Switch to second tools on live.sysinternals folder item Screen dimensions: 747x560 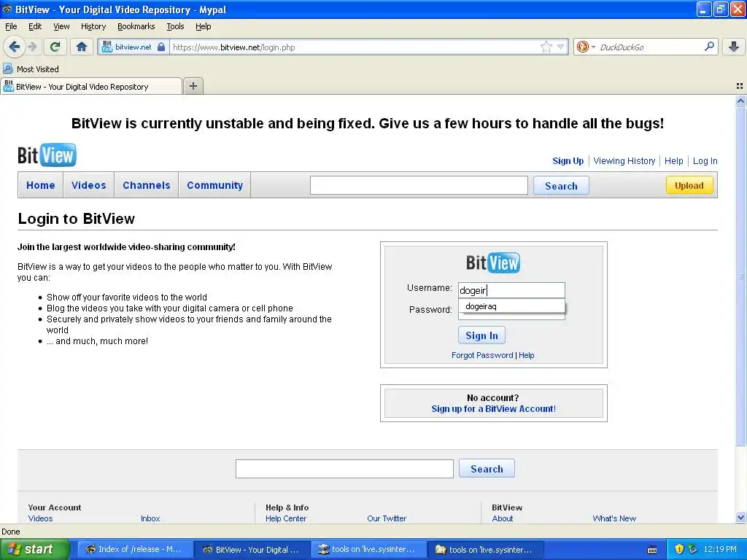485,549
